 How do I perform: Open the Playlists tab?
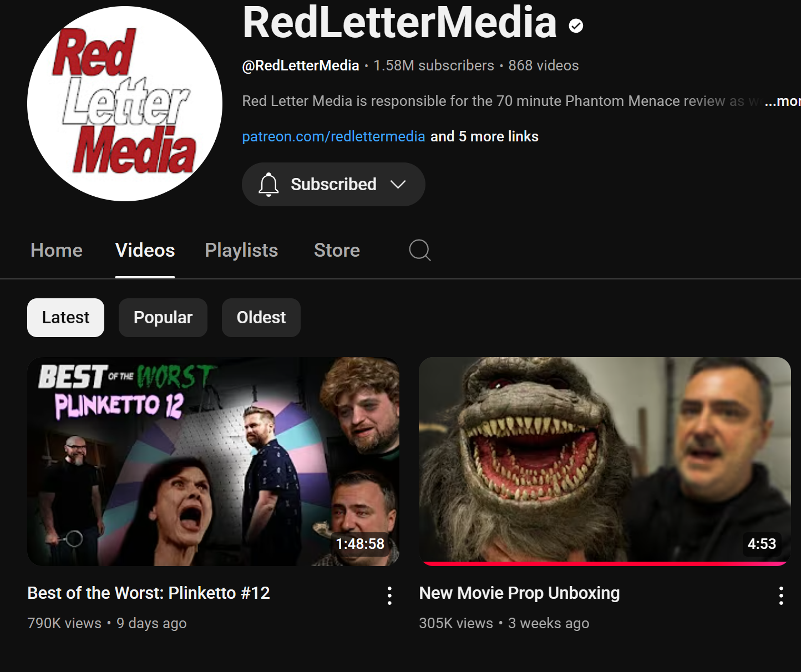(241, 250)
